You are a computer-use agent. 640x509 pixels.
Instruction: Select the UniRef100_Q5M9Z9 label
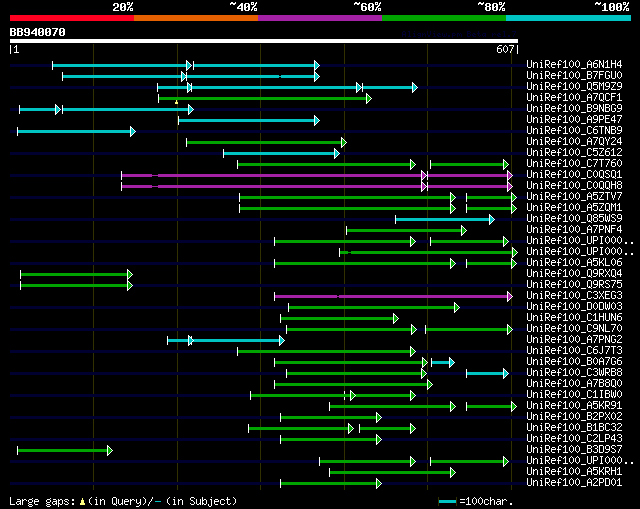pos(574,86)
